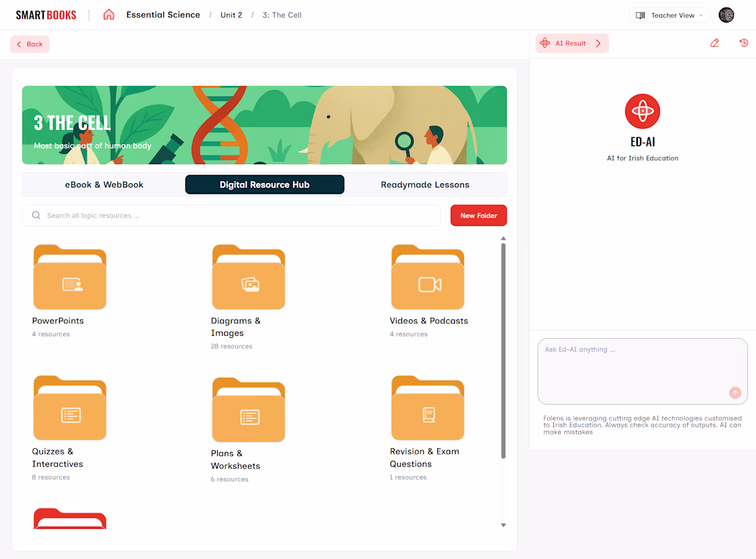This screenshot has width=756, height=559.
Task: Click the 'Videos & Podcasts' label
Action: tap(429, 321)
